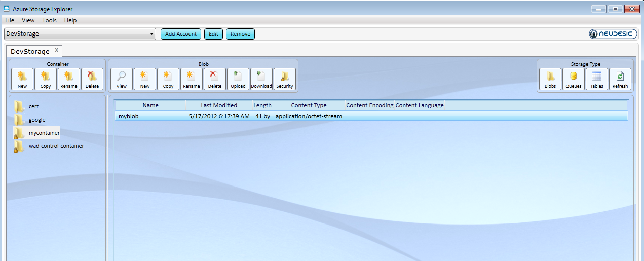The image size is (644, 261).
Task: Switch storage type to Queues
Action: (x=574, y=79)
